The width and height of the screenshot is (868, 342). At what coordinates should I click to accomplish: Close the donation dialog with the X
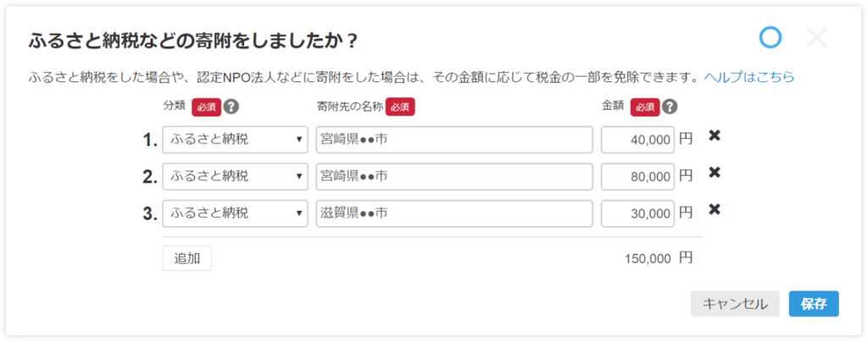pos(816,37)
